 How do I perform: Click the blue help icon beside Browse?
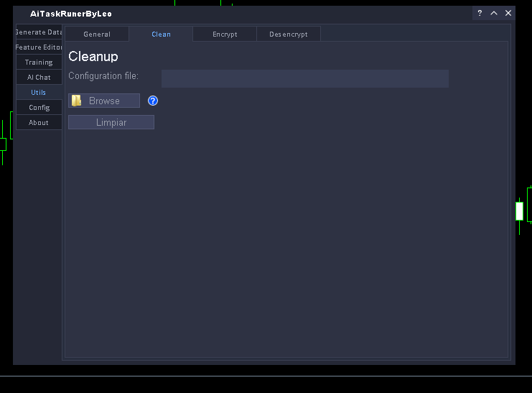click(152, 101)
